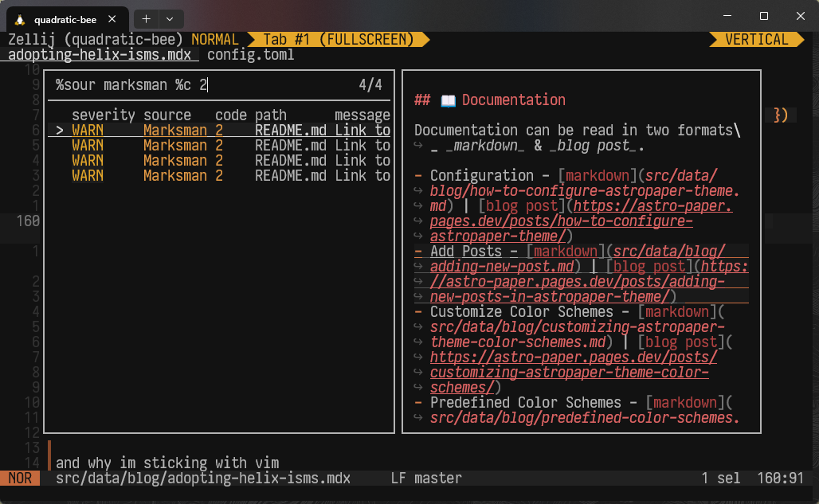Click file path src/data/blog/adopting-helix-isms.mdx in statusline

tap(203, 479)
